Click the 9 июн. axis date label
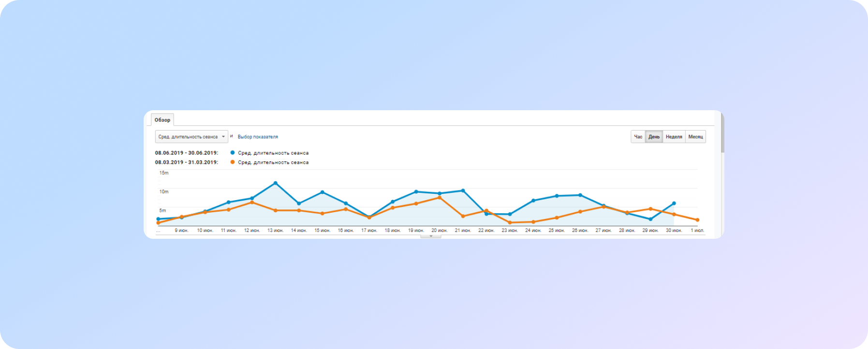This screenshot has height=349, width=868. [x=181, y=231]
